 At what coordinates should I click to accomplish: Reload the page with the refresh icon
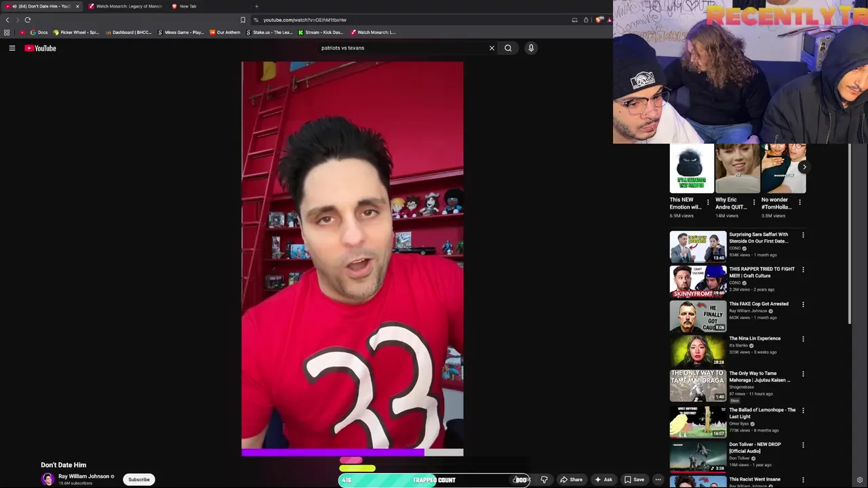click(x=28, y=20)
